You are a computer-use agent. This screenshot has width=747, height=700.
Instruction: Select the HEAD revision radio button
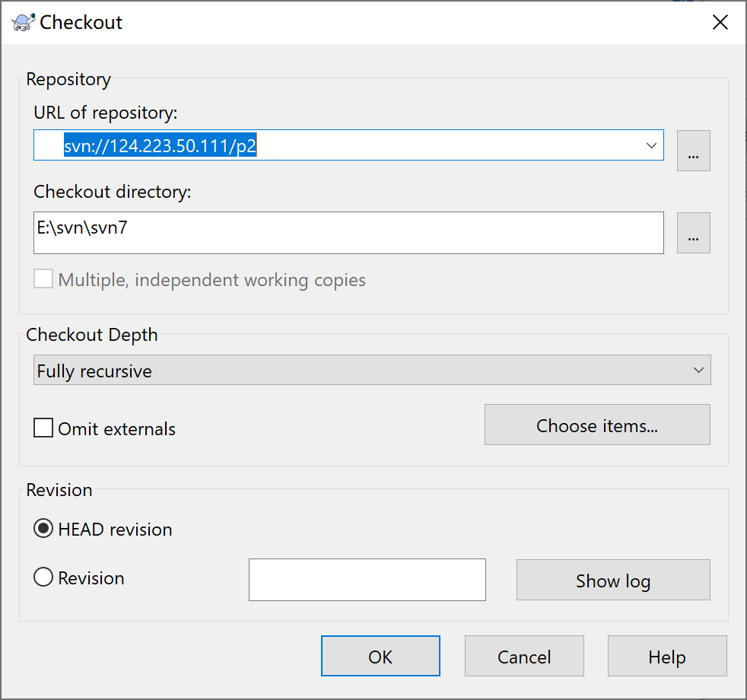[x=44, y=529]
